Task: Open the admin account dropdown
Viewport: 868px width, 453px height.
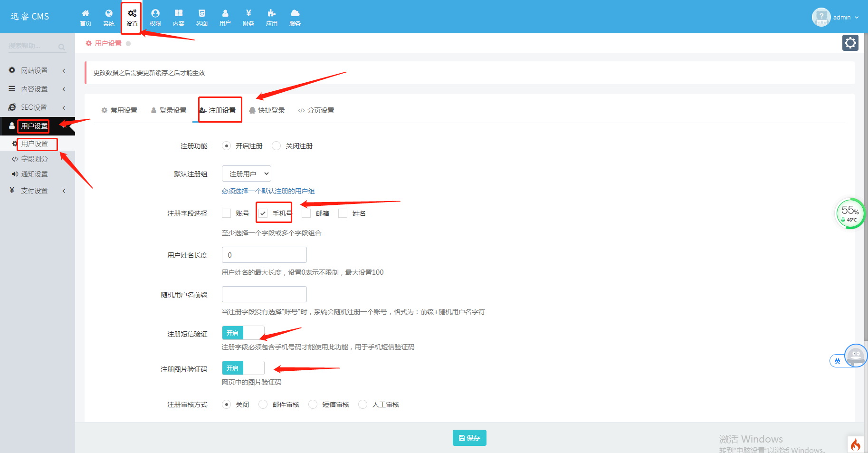Action: pyautogui.click(x=836, y=17)
